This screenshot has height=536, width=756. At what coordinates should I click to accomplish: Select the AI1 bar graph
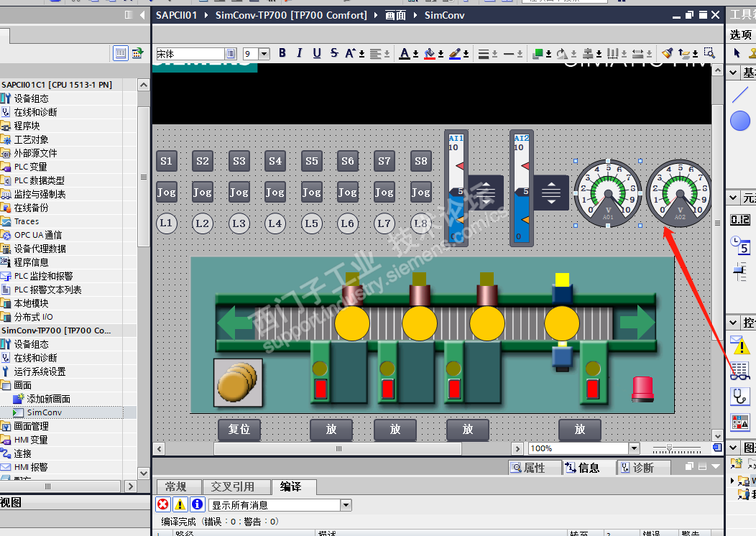[456, 188]
